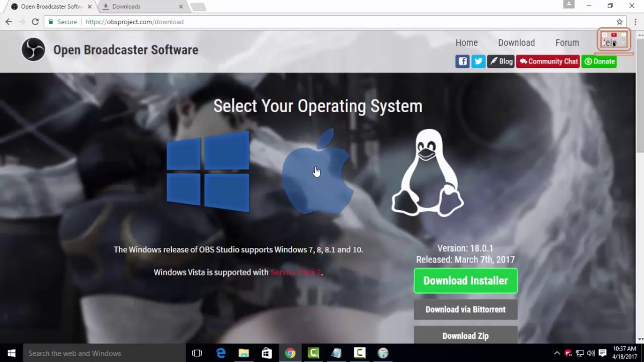Viewport: 644px width, 362px height.
Task: Open the Download nav link
Action: (x=516, y=43)
